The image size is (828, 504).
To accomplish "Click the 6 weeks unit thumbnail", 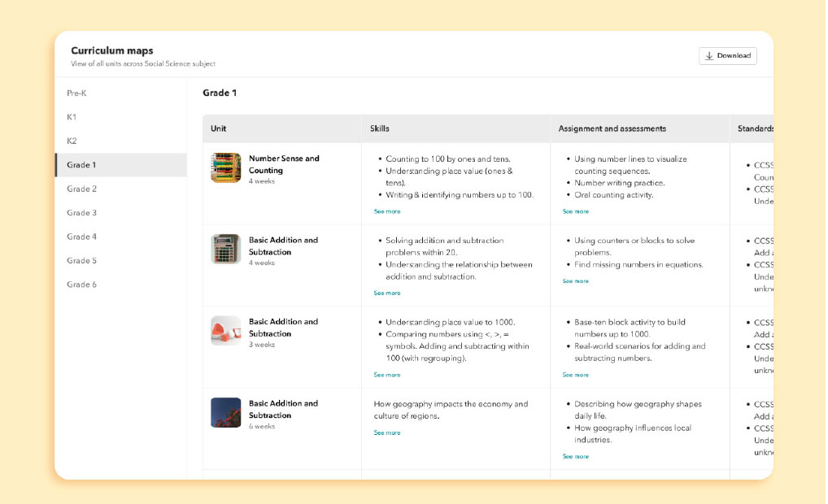I will pyautogui.click(x=225, y=412).
